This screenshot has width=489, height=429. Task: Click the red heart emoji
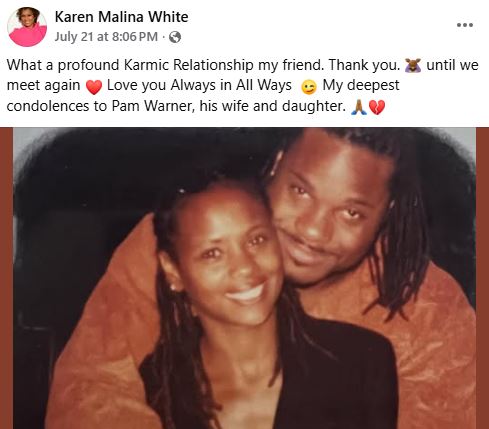94,87
